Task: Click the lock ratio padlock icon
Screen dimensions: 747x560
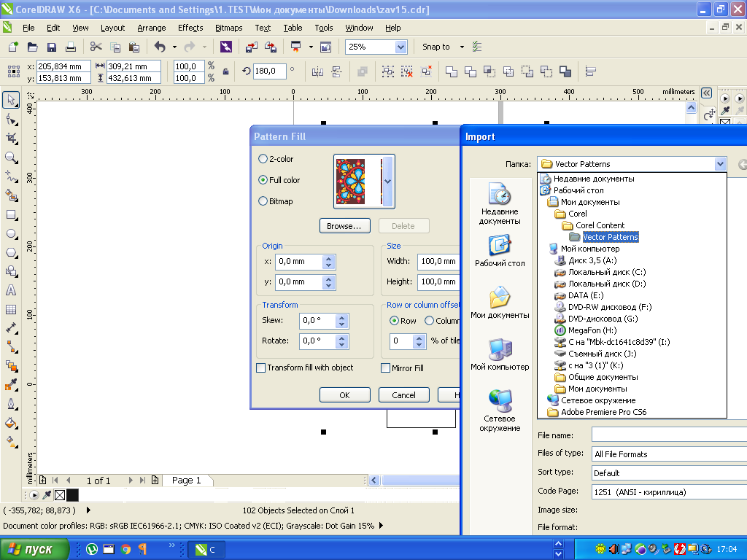Action: pyautogui.click(x=226, y=71)
